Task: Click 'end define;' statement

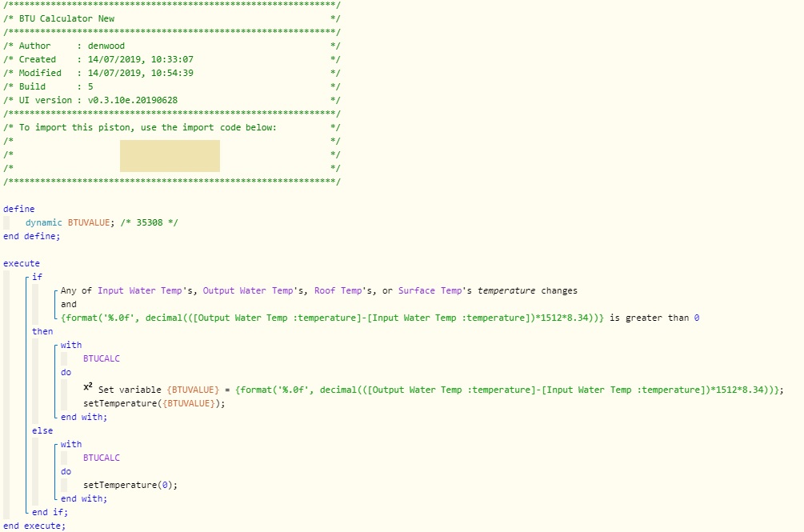Action: point(32,236)
